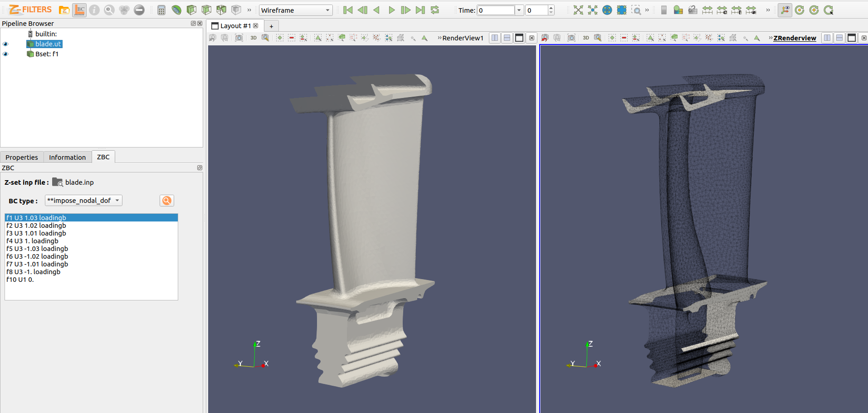Click the green contour filter icon

[x=176, y=10]
